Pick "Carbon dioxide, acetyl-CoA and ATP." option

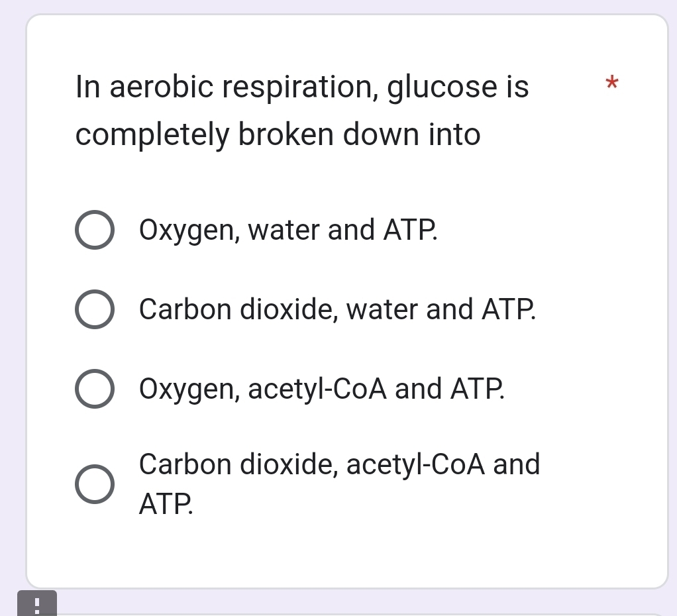click(x=95, y=484)
